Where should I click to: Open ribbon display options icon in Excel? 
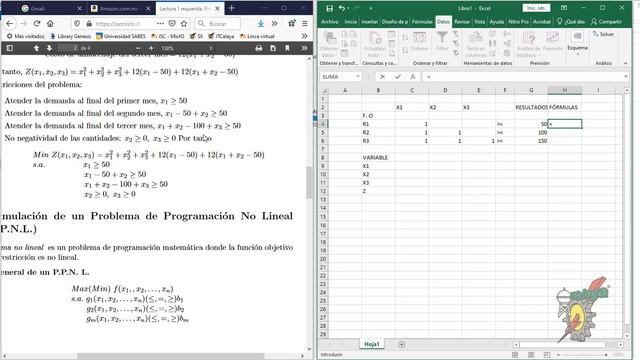coord(564,8)
